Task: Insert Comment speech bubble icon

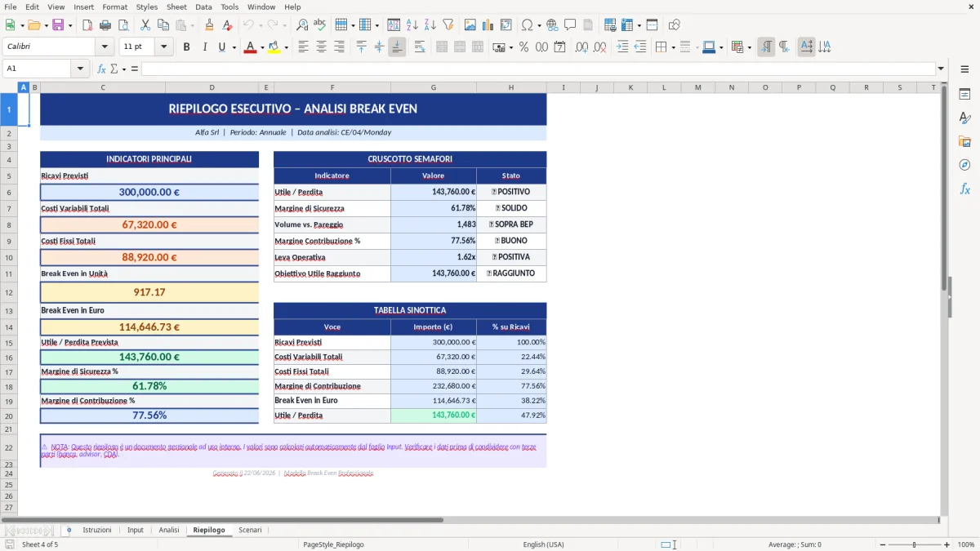Action: tap(570, 25)
